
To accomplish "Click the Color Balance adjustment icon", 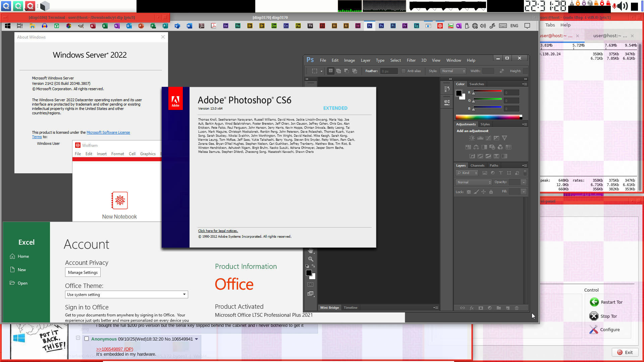I will [x=476, y=147].
